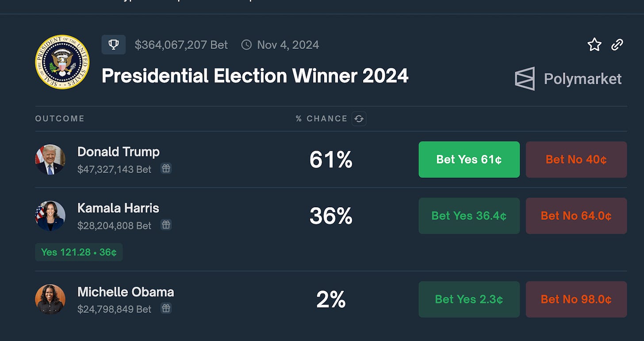This screenshot has width=644, height=341.
Task: Click gift icon under Michelle Obama
Action: [x=166, y=308]
